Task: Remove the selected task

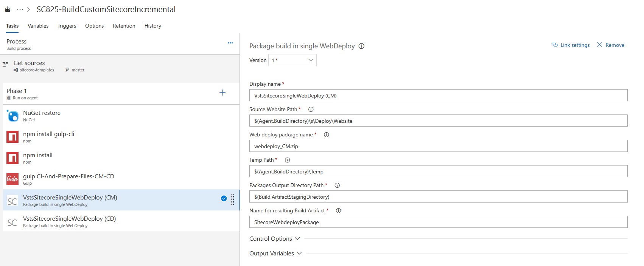Action: pyautogui.click(x=611, y=45)
